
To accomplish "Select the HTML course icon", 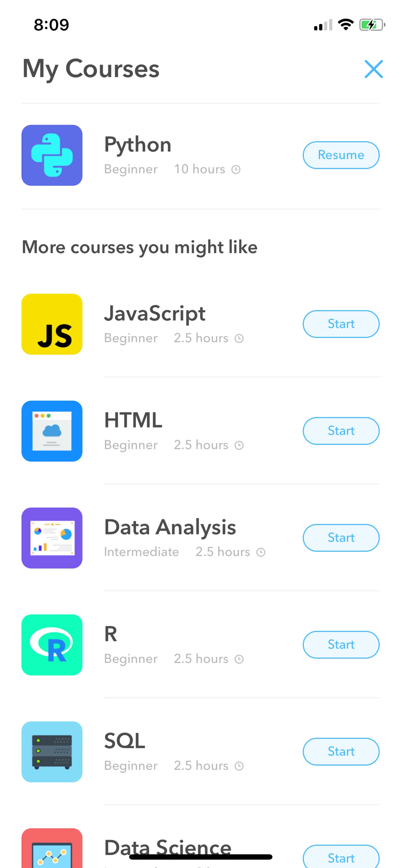I will [x=52, y=431].
